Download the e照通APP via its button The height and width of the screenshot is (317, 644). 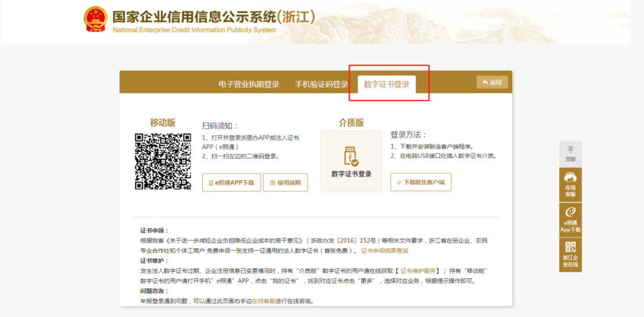point(231,183)
